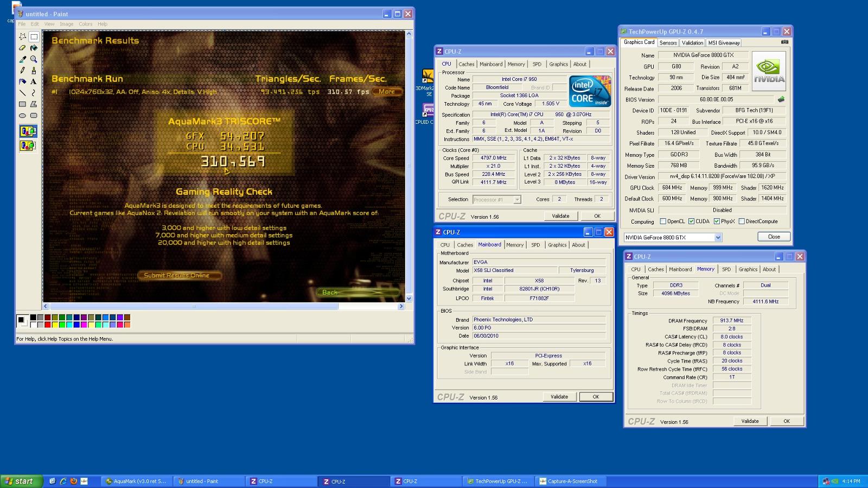Open the Image menu in Paint
The image size is (868, 488).
point(66,24)
